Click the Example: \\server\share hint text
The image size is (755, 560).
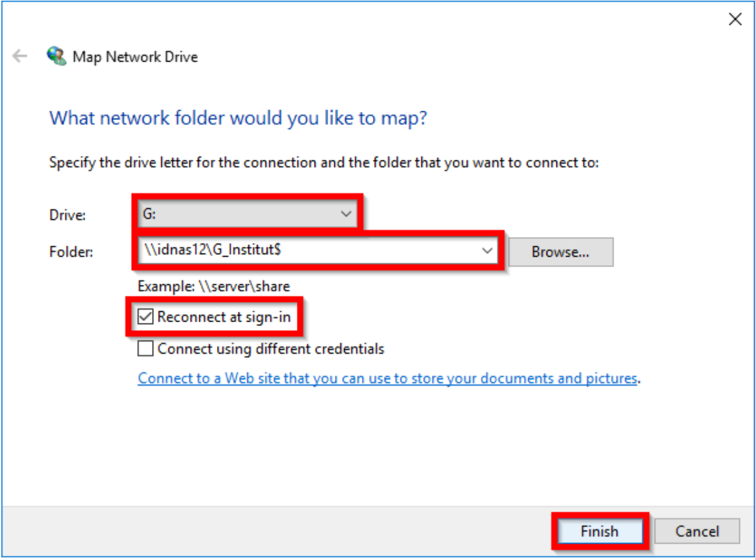[214, 286]
